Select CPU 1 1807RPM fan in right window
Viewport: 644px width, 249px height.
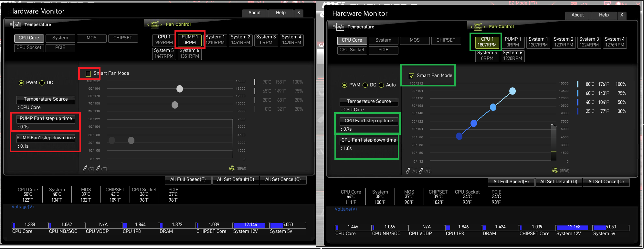(x=487, y=42)
